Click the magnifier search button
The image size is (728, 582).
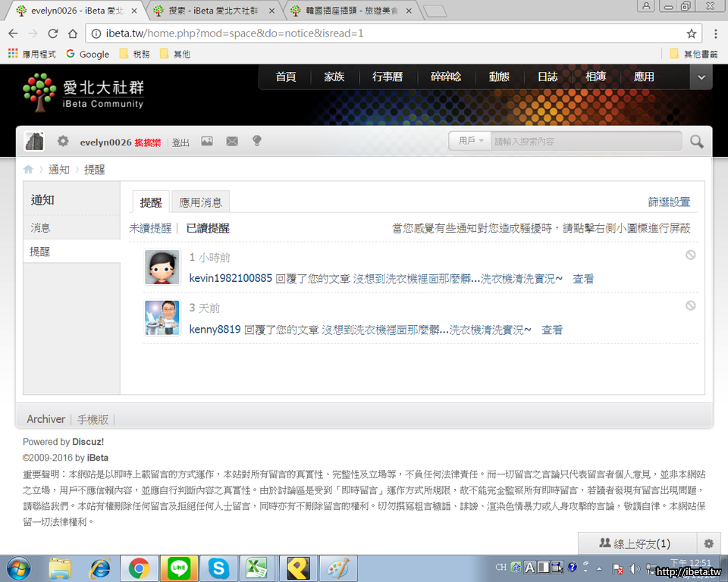pyautogui.click(x=696, y=141)
